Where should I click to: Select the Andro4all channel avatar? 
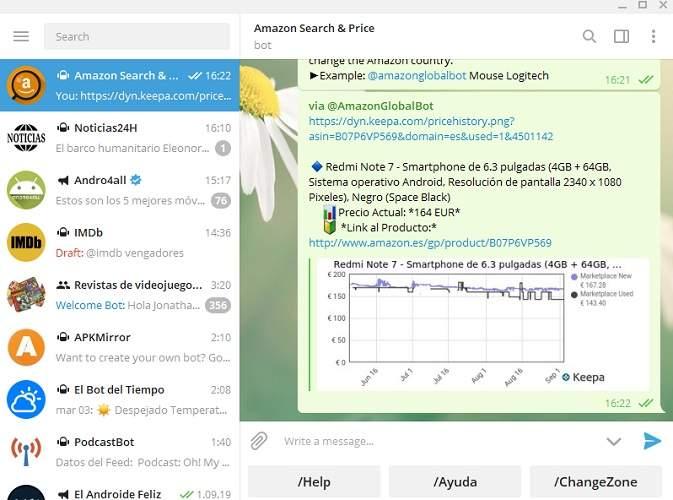click(x=26, y=190)
